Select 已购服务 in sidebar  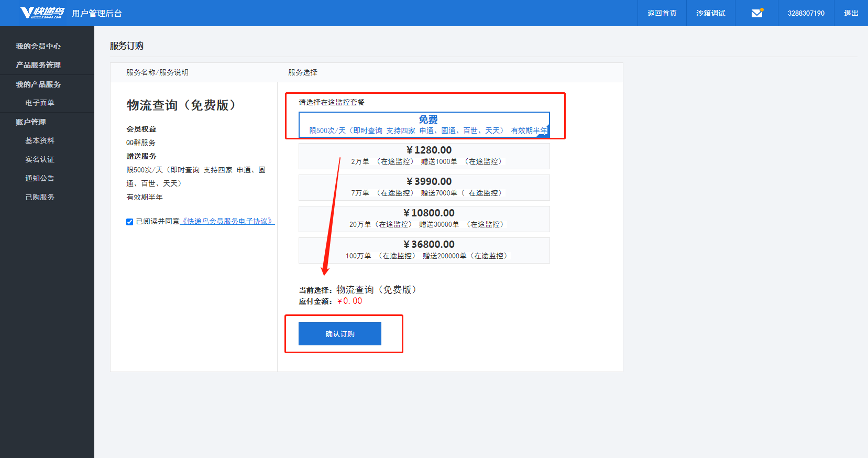tap(40, 197)
